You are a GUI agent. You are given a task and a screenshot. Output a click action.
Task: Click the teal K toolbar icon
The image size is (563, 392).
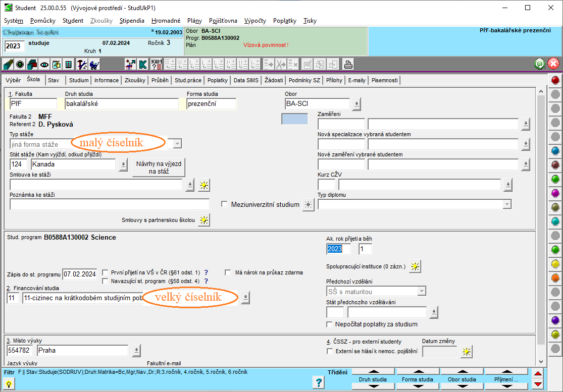[x=143, y=65]
